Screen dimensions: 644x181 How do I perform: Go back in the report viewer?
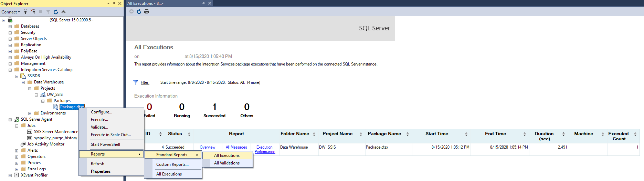131,11
